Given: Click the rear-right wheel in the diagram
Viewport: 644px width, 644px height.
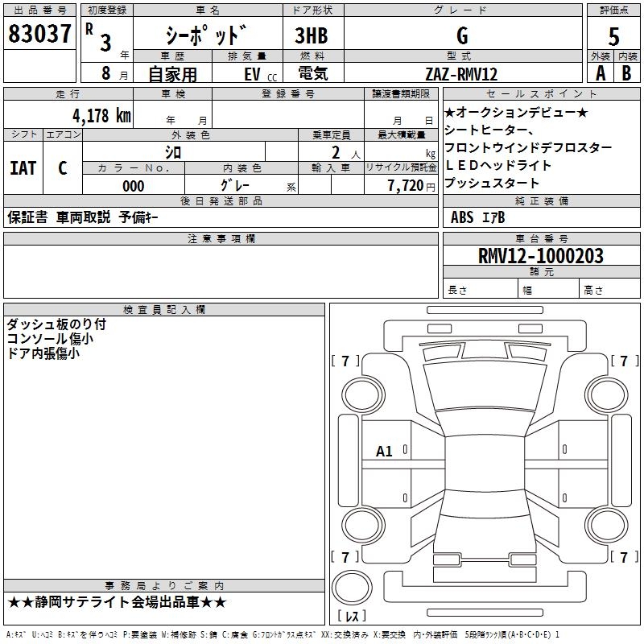Looking at the screenshot, I should click(607, 525).
